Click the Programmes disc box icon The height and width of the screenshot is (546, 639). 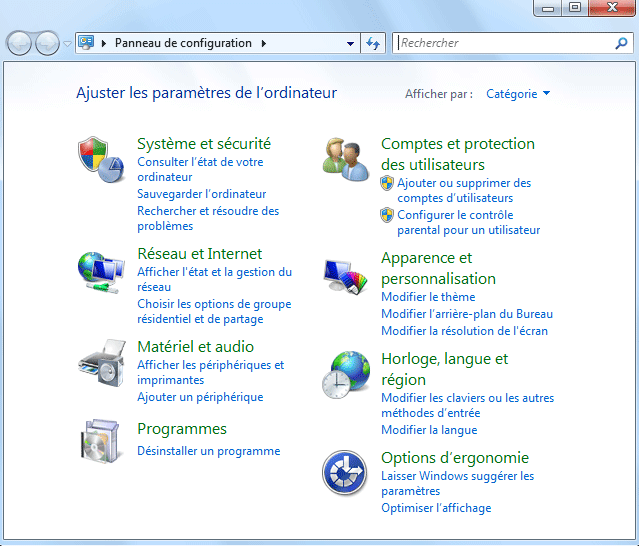tap(101, 441)
